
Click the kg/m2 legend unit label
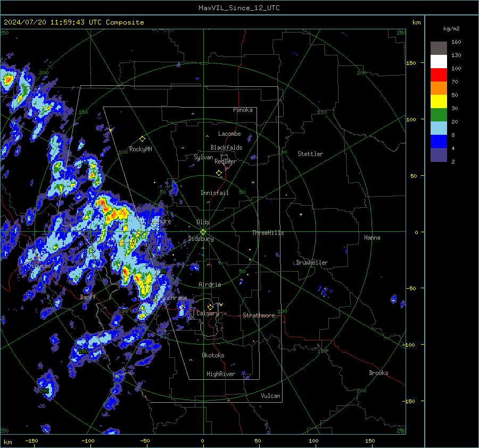[x=451, y=29]
